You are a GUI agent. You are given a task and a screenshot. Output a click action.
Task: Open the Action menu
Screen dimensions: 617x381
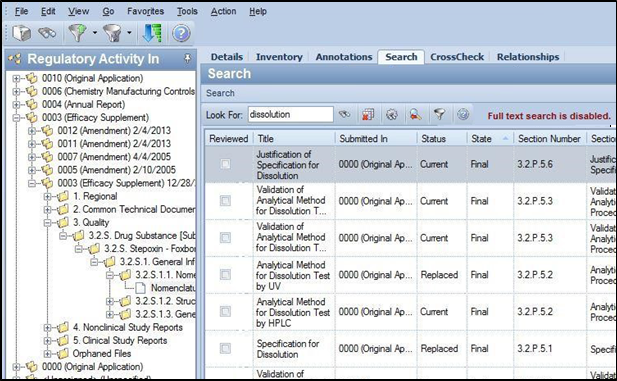pyautogui.click(x=223, y=11)
